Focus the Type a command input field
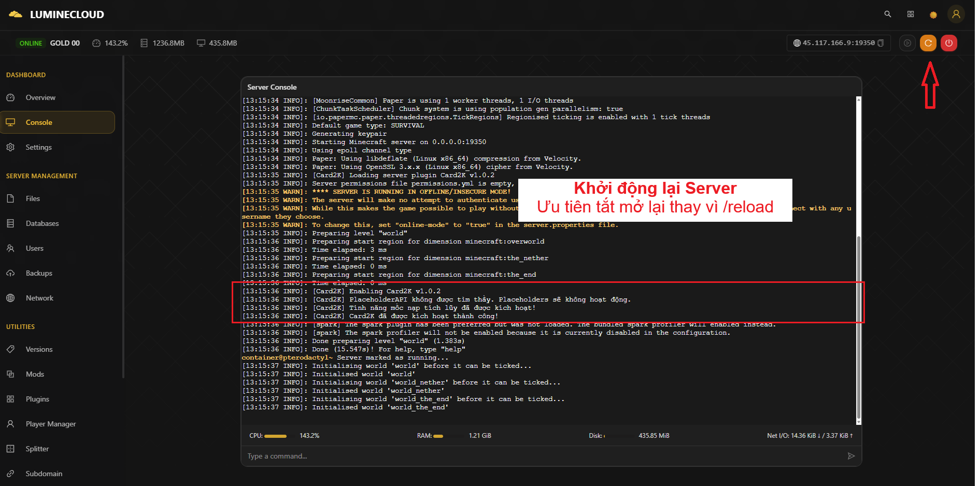Screen dimensions: 980x486 (x=539, y=456)
